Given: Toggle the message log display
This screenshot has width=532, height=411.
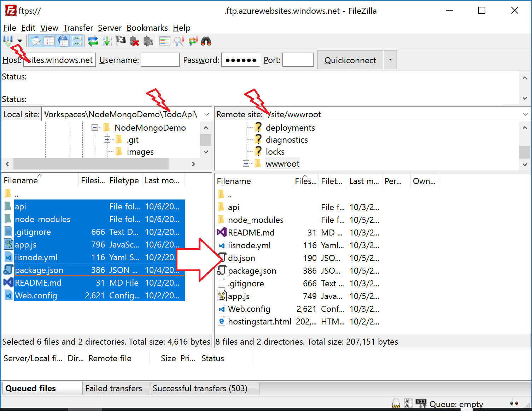Looking at the screenshot, I should 35,41.
